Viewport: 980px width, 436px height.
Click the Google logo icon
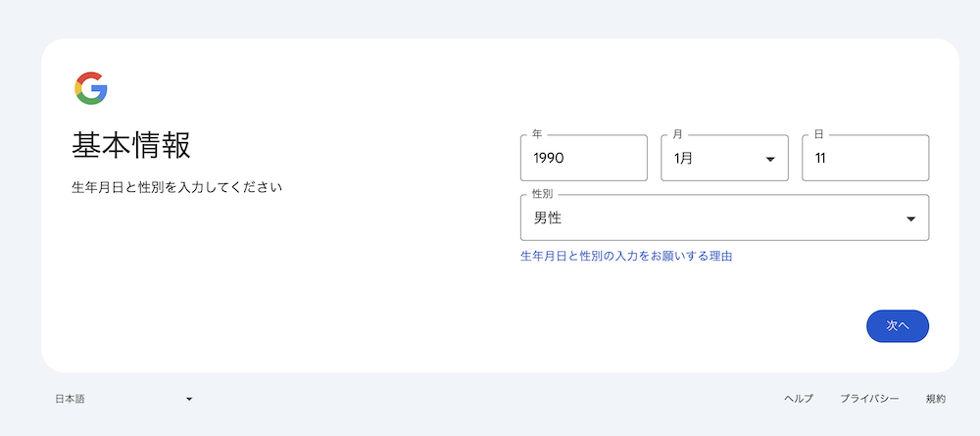[x=91, y=88]
